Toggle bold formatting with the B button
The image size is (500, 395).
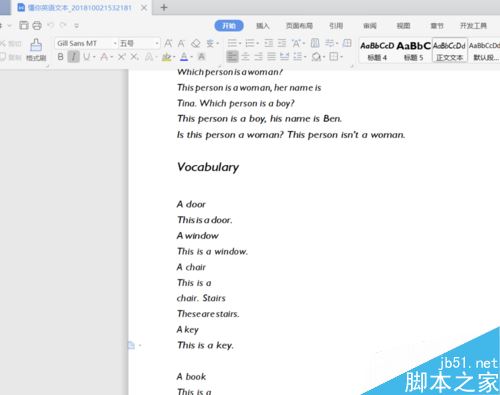[x=60, y=57]
